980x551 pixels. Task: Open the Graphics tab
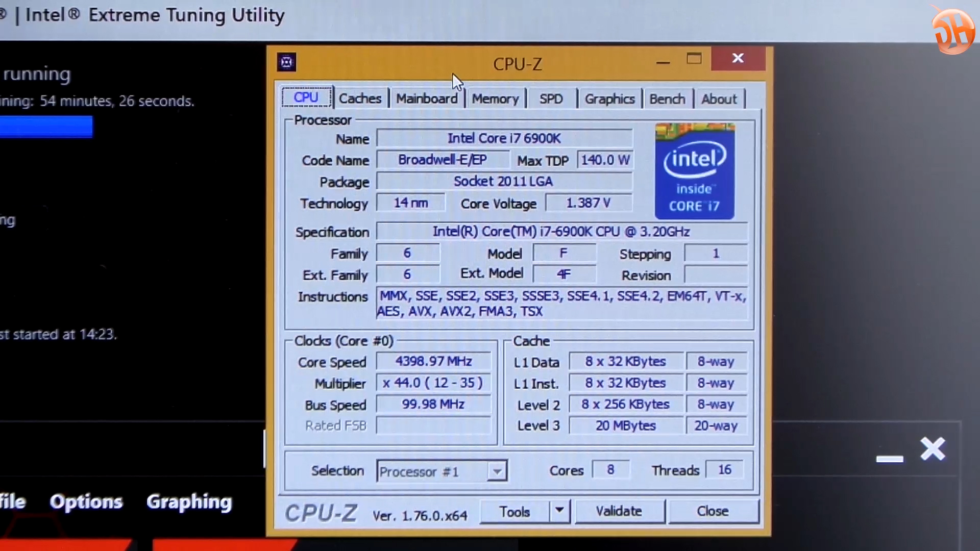coord(609,99)
